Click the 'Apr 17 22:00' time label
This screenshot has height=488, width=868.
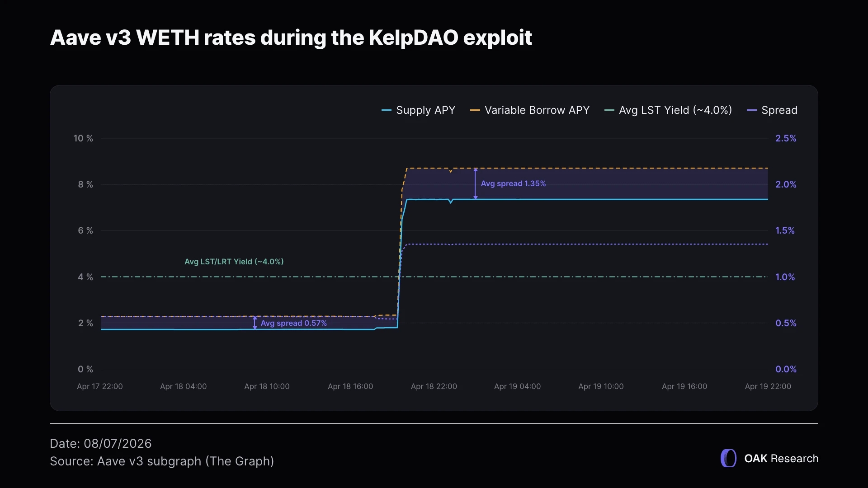100,386
